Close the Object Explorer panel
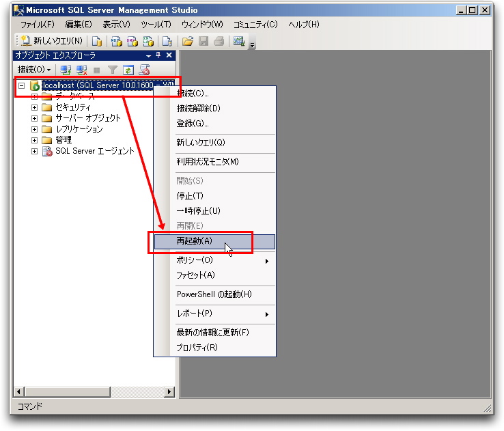504x431 pixels. tap(169, 55)
